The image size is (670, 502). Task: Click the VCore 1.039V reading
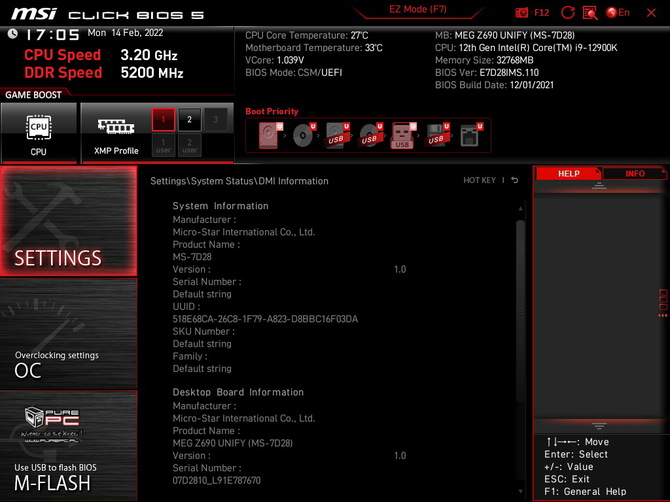pos(275,60)
